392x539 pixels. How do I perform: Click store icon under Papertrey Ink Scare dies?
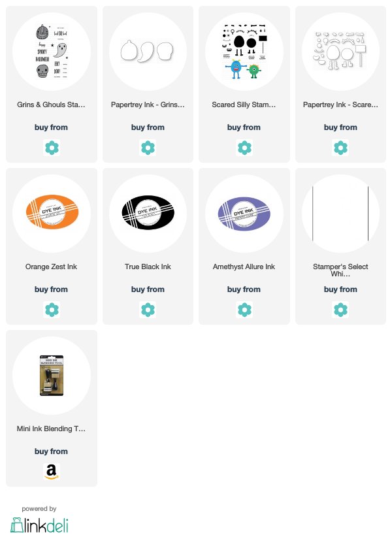(x=340, y=148)
